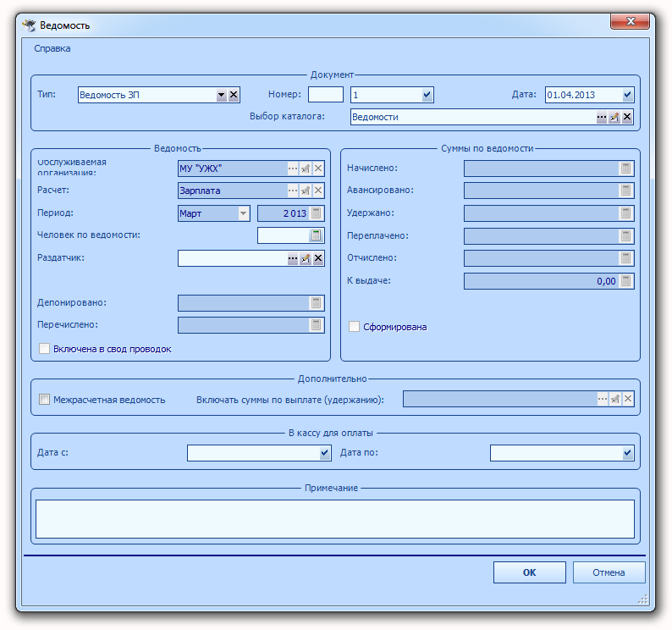672x630 pixels.
Task: Click the Отмена button
Action: pos(609,572)
